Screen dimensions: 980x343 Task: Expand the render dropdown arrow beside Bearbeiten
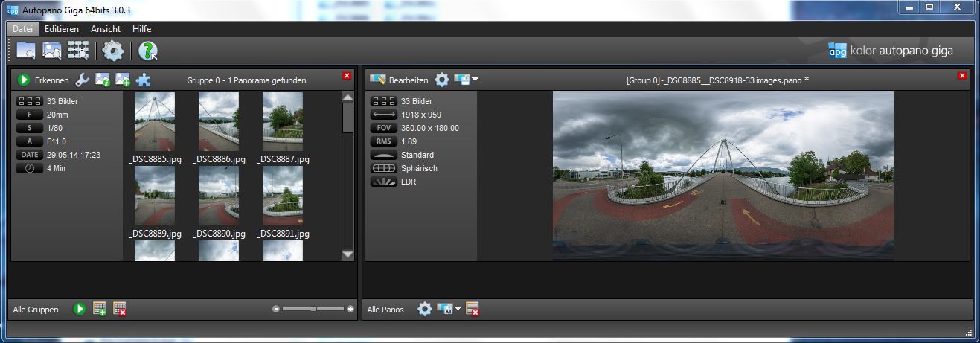[x=475, y=80]
